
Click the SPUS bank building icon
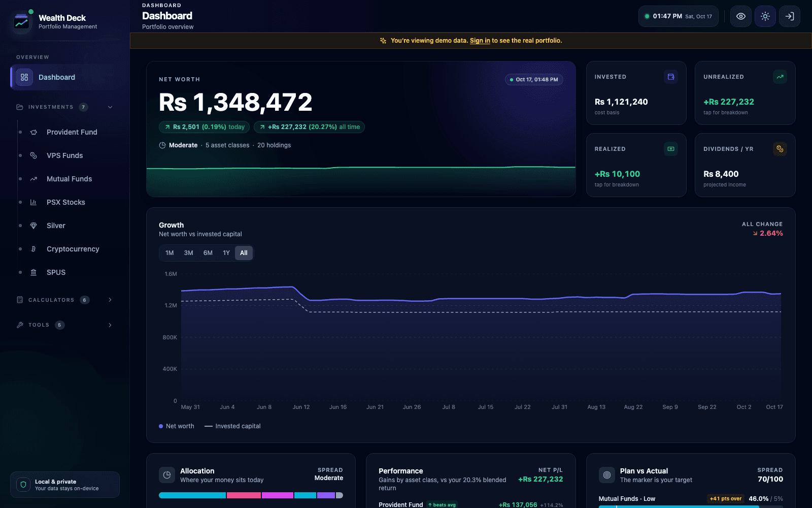33,272
